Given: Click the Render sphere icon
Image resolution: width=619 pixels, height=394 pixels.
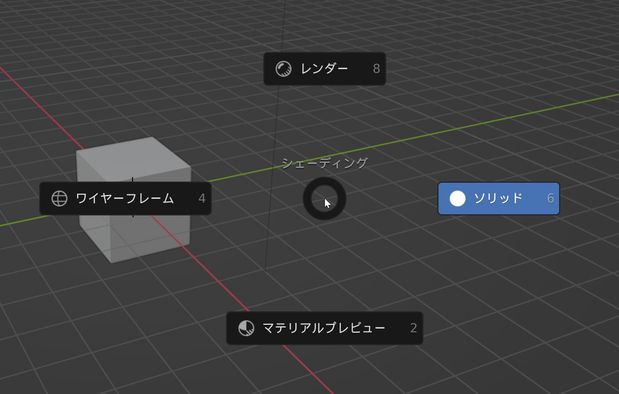Looking at the screenshot, I should tap(283, 69).
